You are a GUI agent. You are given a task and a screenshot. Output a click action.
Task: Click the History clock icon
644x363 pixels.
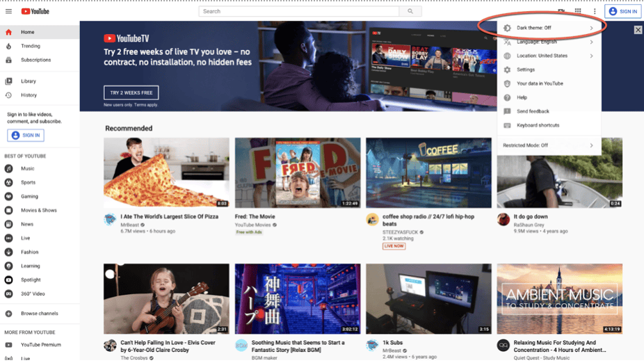[x=8, y=95]
